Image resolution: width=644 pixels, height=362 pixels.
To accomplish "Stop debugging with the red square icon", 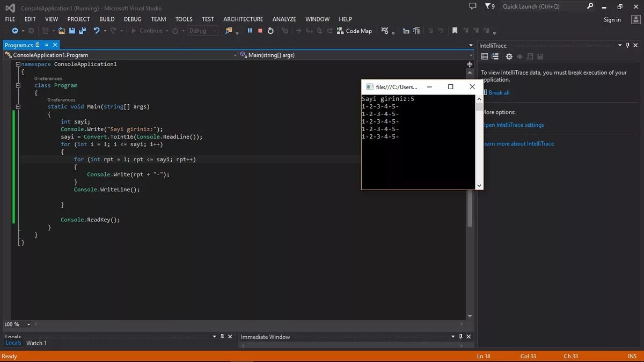I will (260, 31).
